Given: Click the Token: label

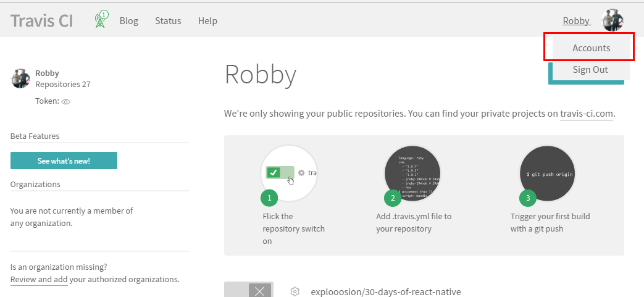Looking at the screenshot, I should [47, 101].
